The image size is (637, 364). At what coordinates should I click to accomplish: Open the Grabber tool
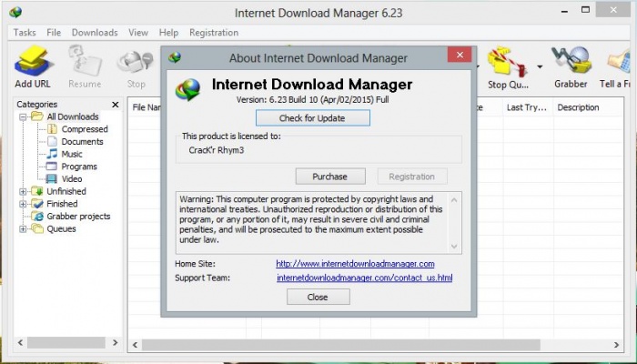pyautogui.click(x=571, y=61)
